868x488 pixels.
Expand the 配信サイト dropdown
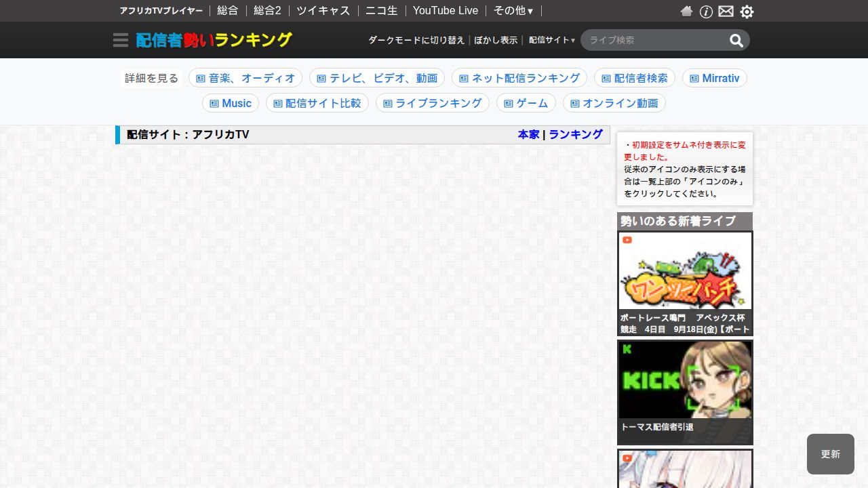click(x=552, y=40)
